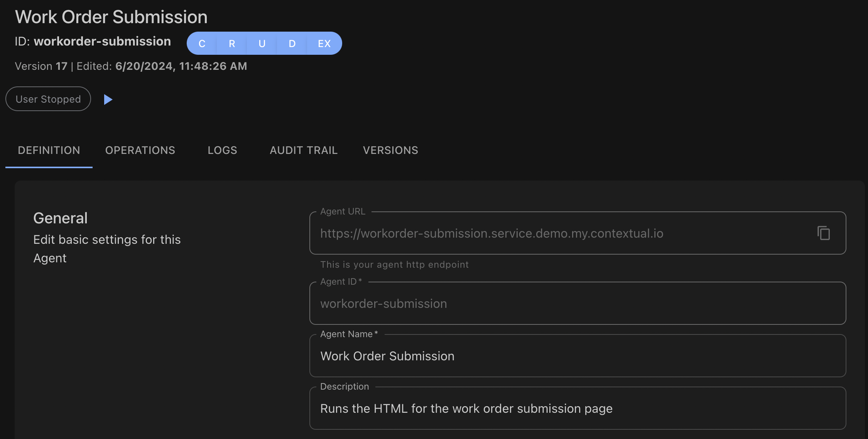
Task: View the Audit Trail tab
Action: (x=304, y=150)
